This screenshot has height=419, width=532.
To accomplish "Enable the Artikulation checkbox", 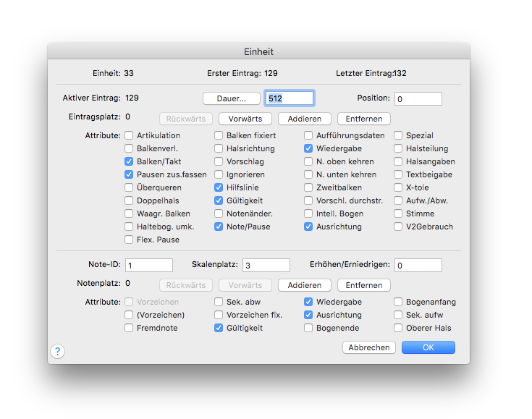I will 129,135.
